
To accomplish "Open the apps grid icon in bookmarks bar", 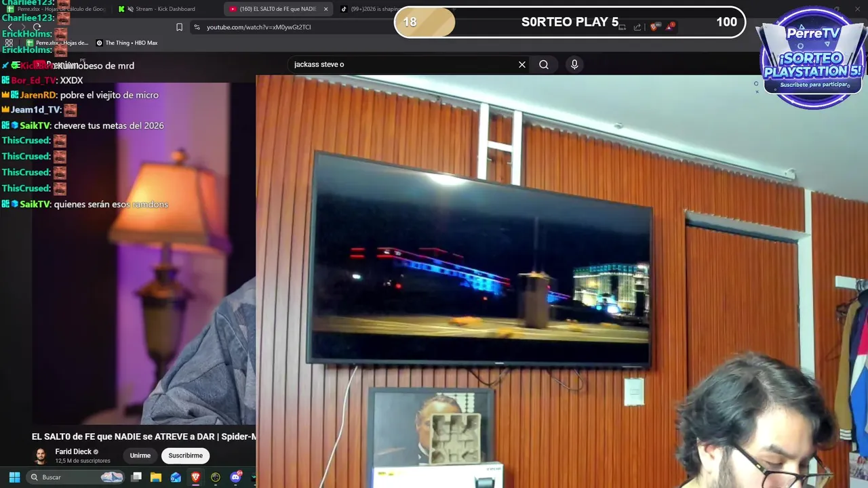I will (x=9, y=43).
